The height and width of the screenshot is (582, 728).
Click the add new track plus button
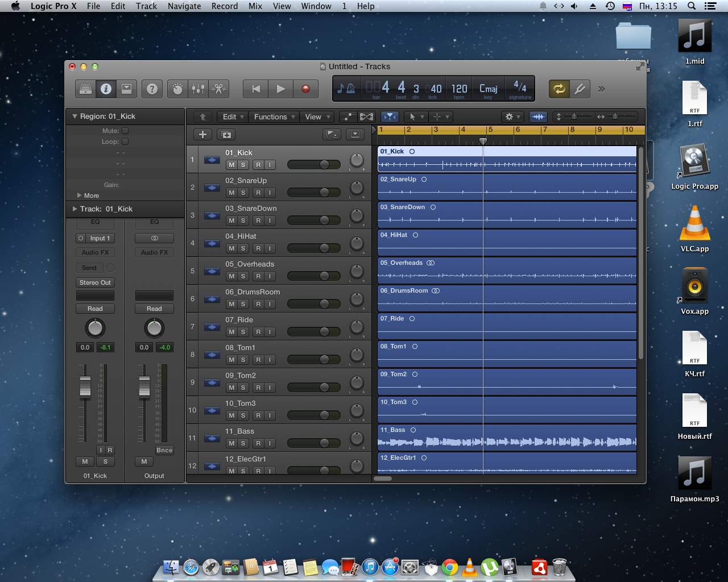click(202, 135)
